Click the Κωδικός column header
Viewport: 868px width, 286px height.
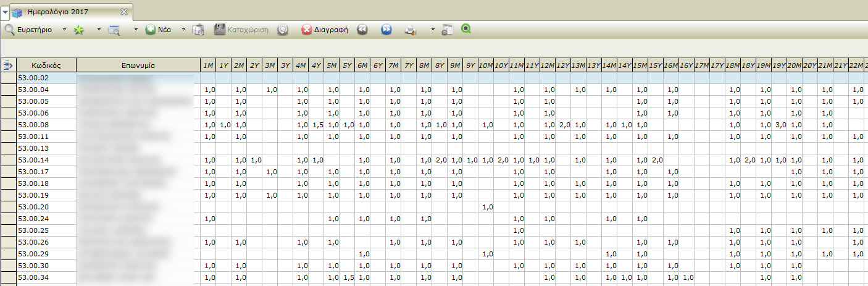pyautogui.click(x=46, y=65)
